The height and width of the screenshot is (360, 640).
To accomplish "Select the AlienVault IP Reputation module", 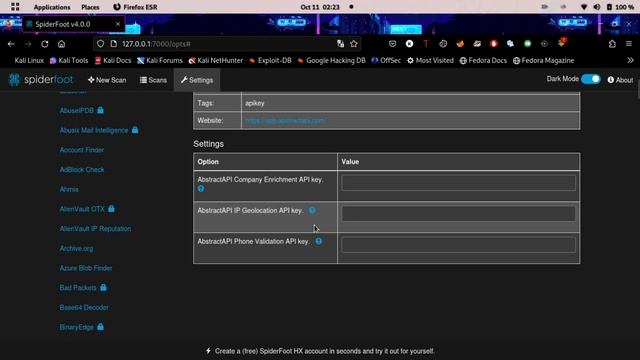I will coord(95,229).
